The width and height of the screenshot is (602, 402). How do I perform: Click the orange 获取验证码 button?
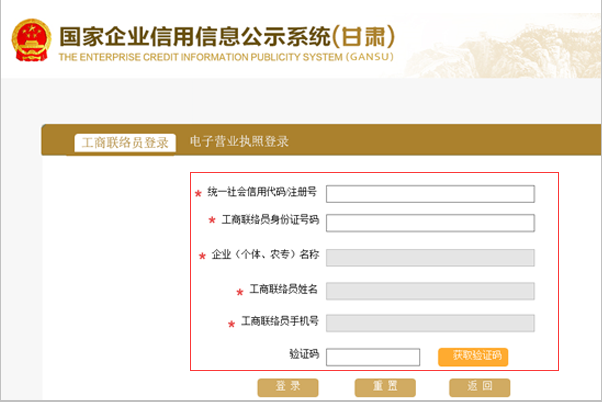(x=473, y=357)
